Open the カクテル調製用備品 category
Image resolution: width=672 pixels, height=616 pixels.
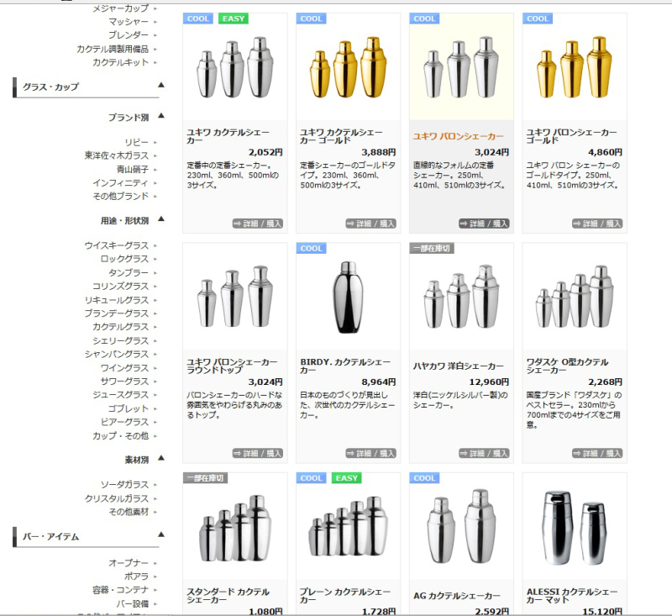point(113,49)
